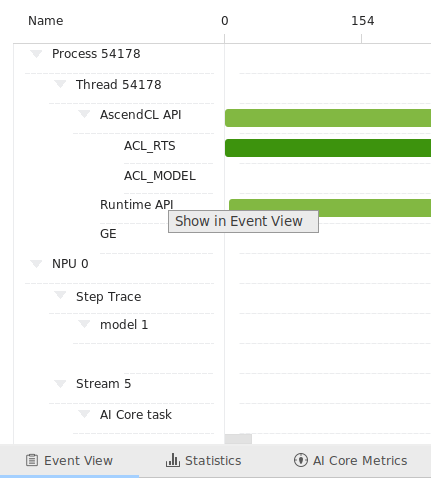
Task: Collapse the Stream 5 node
Action: point(60,384)
